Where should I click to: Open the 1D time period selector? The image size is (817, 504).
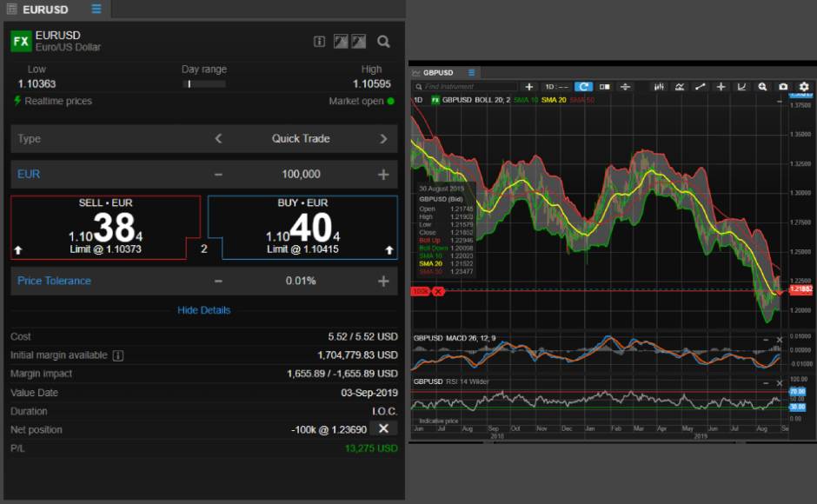click(556, 87)
